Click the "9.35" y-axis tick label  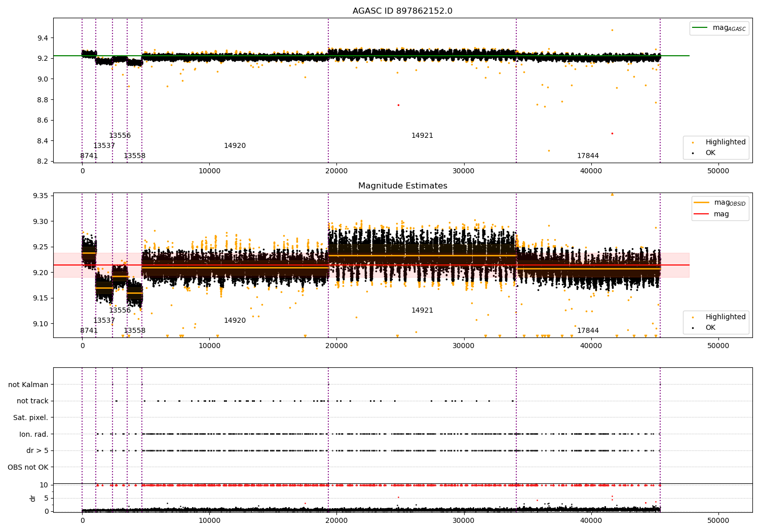coord(41,196)
